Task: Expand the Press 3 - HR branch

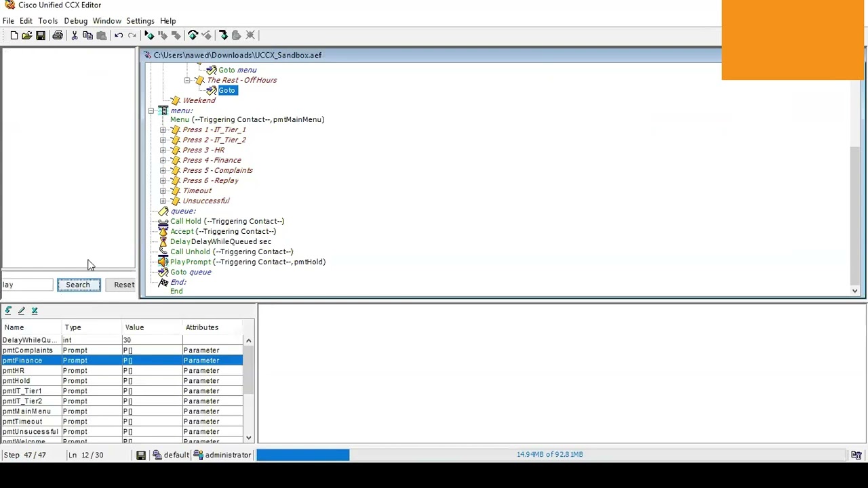Action: point(163,150)
